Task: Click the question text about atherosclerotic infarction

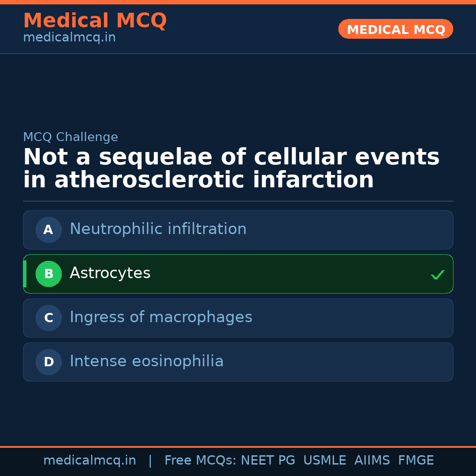Action: click(x=231, y=169)
